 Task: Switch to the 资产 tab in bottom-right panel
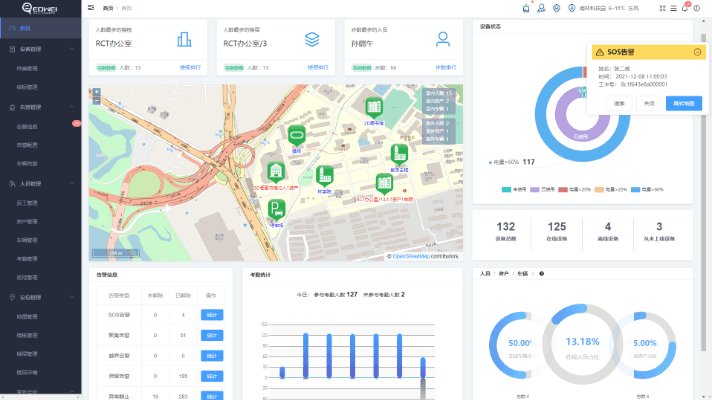(x=504, y=274)
